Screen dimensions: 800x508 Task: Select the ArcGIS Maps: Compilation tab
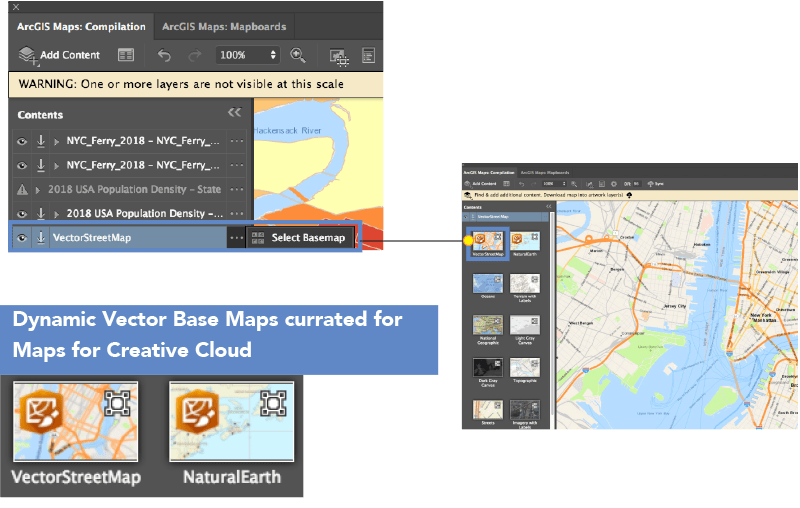[81, 27]
